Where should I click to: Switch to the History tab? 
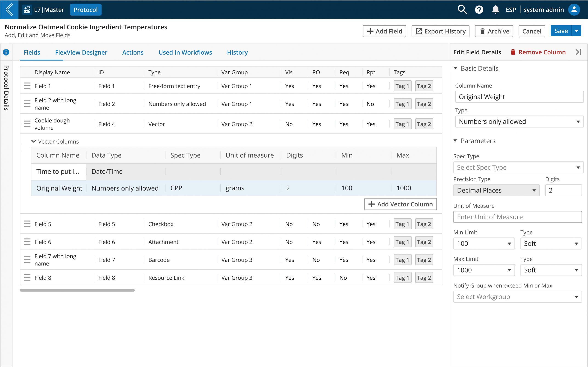click(x=237, y=53)
